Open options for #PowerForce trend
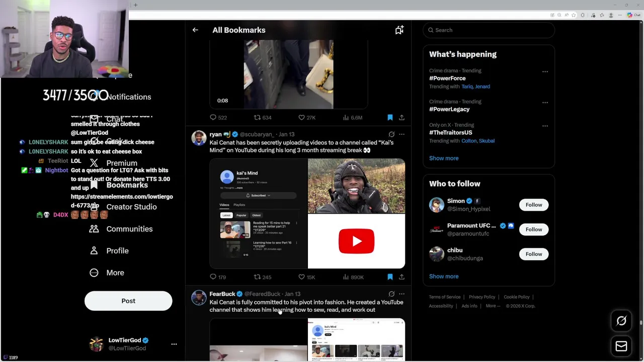This screenshot has width=644, height=362. click(545, 71)
